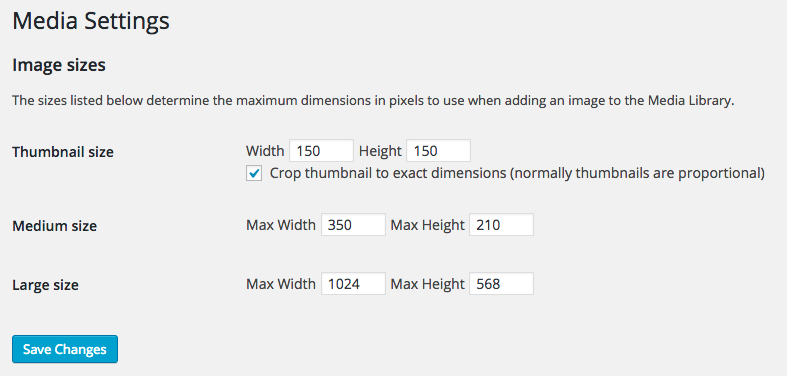Click the 'Medium size' row label
Image resolution: width=787 pixels, height=376 pixels.
(54, 226)
